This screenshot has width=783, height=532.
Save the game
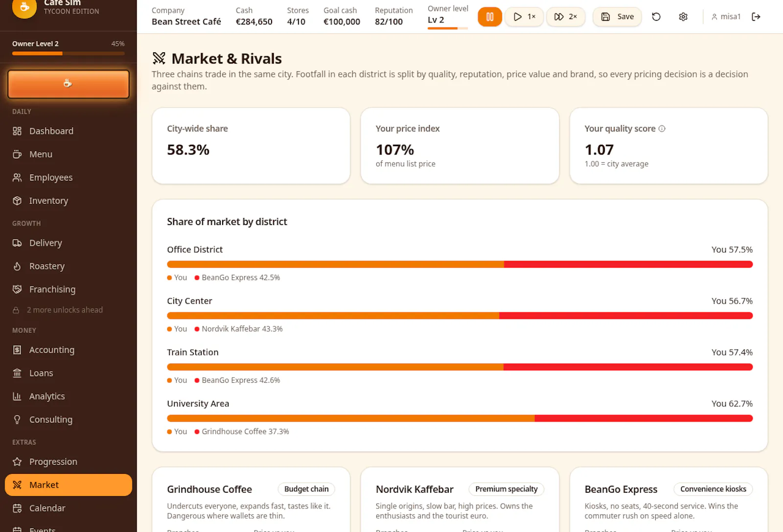click(x=618, y=17)
